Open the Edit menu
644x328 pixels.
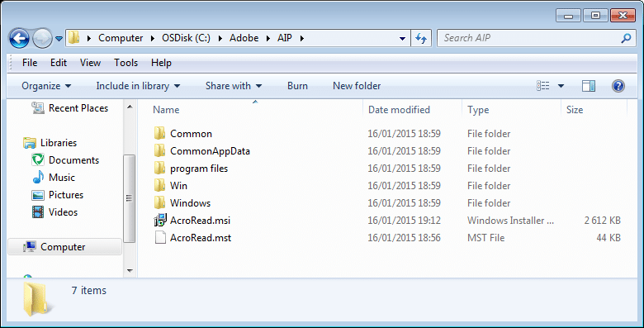59,63
